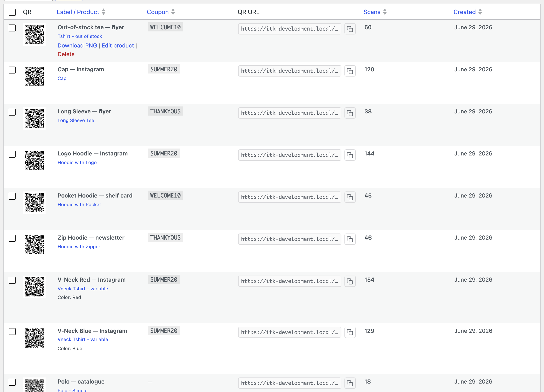
Task: Sort table by Coupon column
Action: (x=161, y=12)
